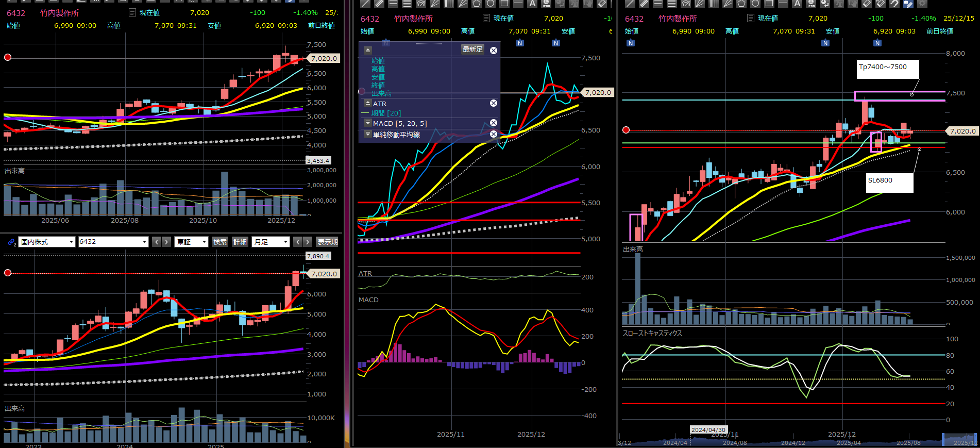Remove the MACD indicator with its X button
Image resolution: width=980 pixels, height=448 pixels.
tap(493, 123)
